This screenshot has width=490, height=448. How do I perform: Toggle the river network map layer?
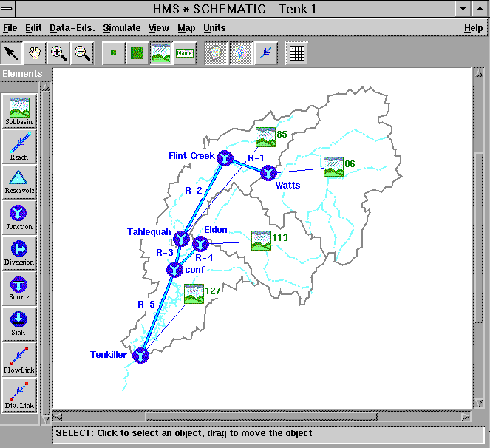[239, 52]
